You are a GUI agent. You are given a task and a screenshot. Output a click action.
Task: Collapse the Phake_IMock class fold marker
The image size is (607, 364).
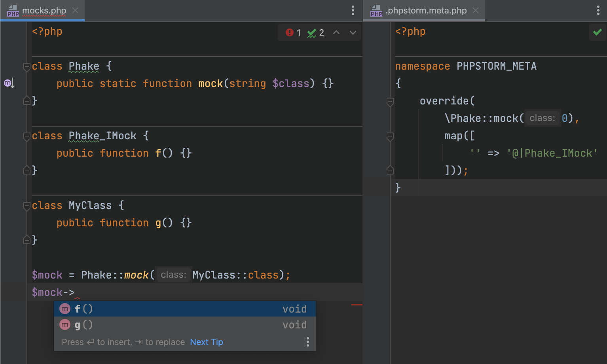point(27,136)
